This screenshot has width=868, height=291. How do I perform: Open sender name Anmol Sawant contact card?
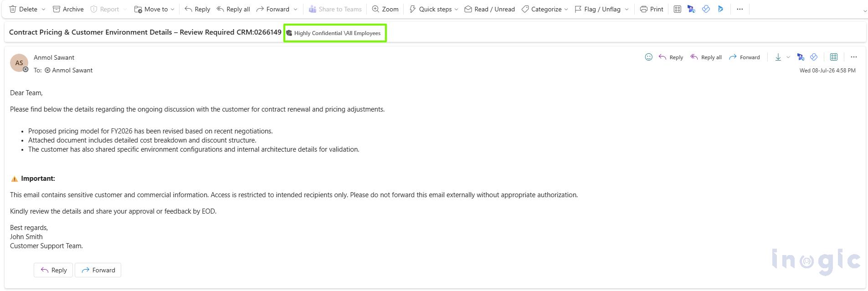(x=54, y=57)
